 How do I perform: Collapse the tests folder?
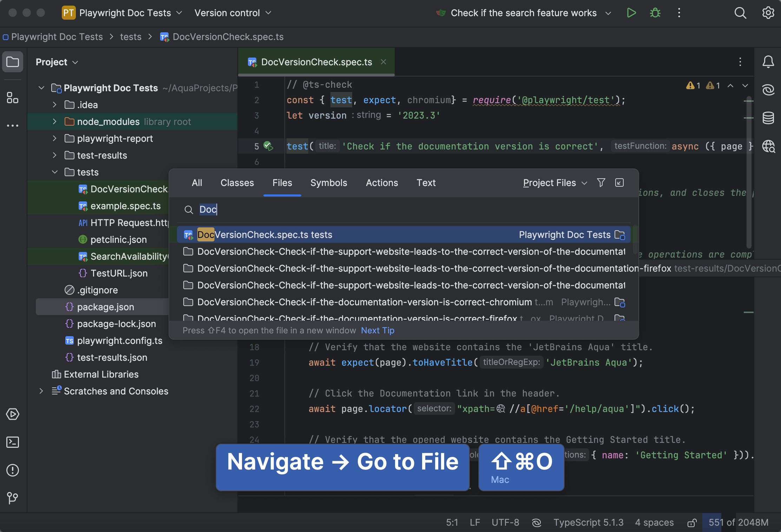tap(54, 172)
